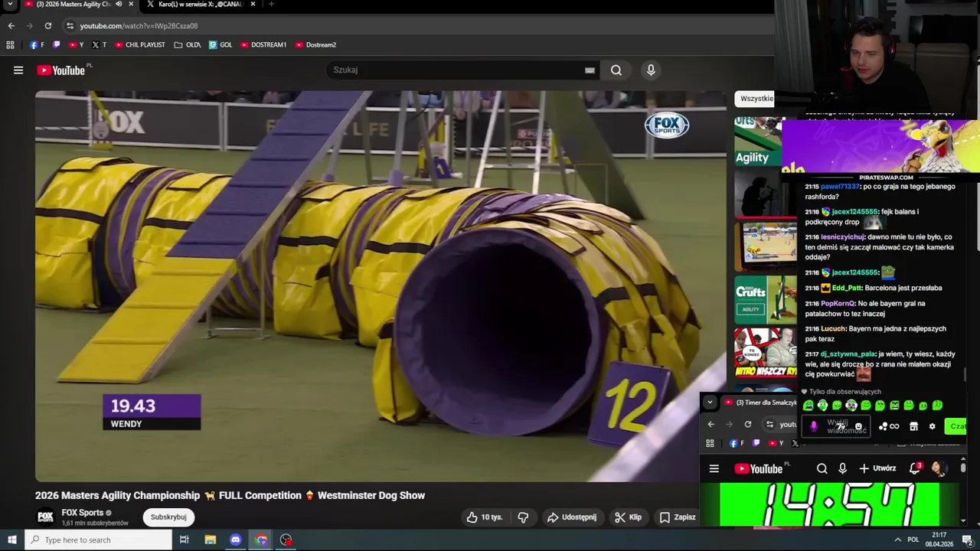Open the Chrome apps grid shortcut

tap(10, 45)
